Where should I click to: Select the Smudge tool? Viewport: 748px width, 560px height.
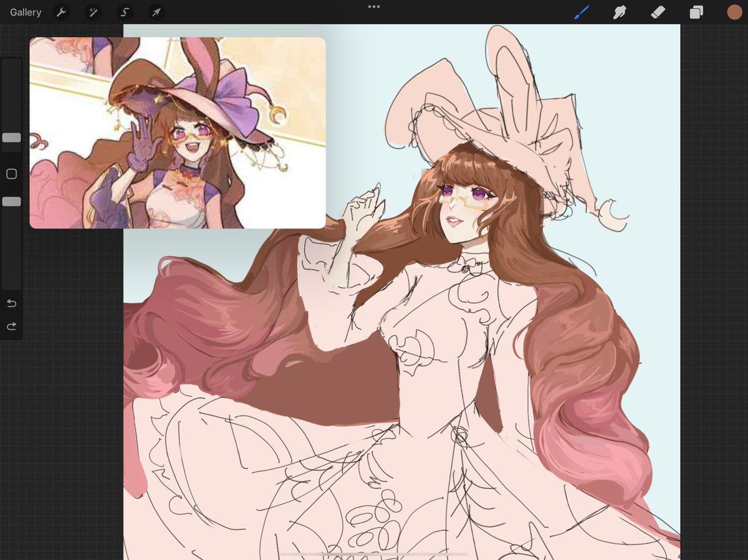(x=620, y=12)
